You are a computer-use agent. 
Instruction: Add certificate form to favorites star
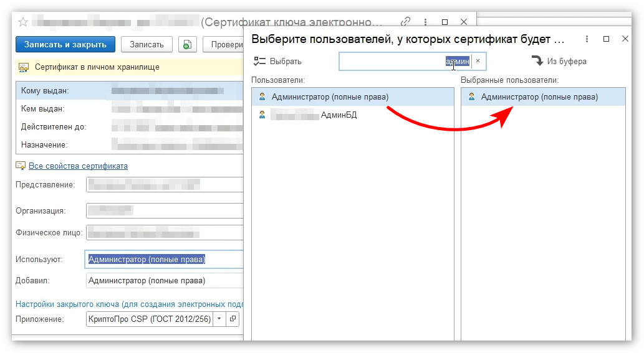pyautogui.click(x=23, y=22)
